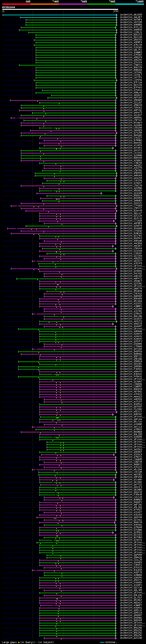This screenshot has width=146, height=644.
Task: Select label UniRef100_C5WST3
Action: [131, 65]
